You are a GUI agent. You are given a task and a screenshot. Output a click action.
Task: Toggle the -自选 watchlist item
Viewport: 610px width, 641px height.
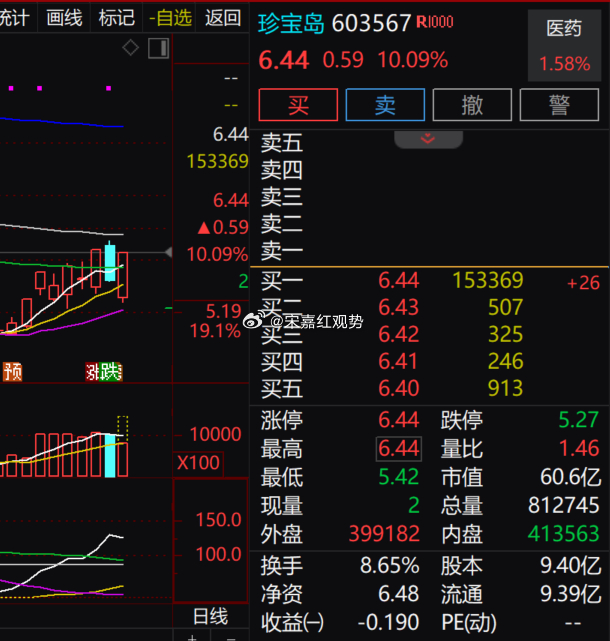170,18
